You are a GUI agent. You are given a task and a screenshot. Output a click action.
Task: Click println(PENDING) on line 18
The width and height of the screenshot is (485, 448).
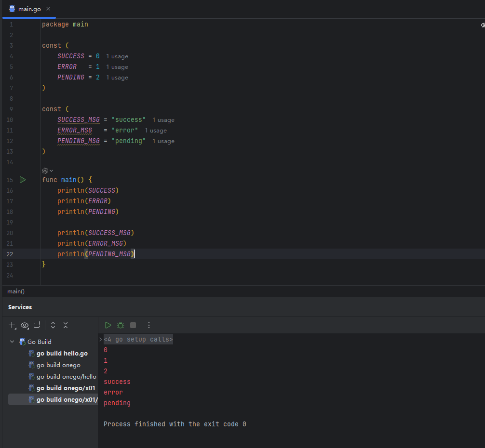[x=88, y=211]
